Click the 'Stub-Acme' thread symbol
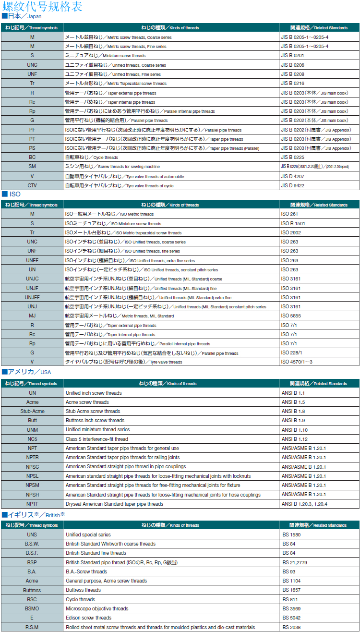360x644 pixels. click(x=33, y=411)
